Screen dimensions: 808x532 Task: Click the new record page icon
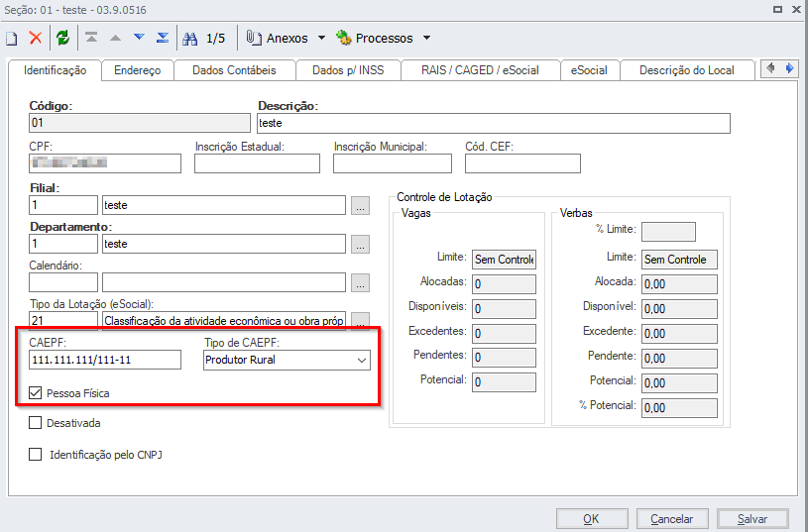pyautogui.click(x=11, y=38)
